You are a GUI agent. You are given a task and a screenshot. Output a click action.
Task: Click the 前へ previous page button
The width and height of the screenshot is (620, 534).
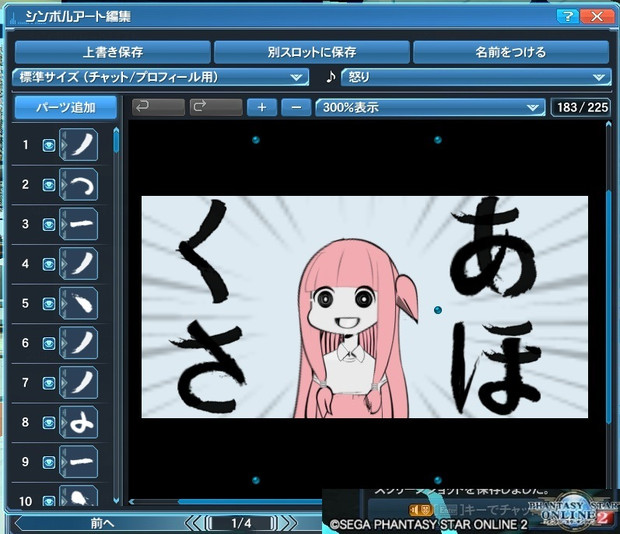(100, 523)
